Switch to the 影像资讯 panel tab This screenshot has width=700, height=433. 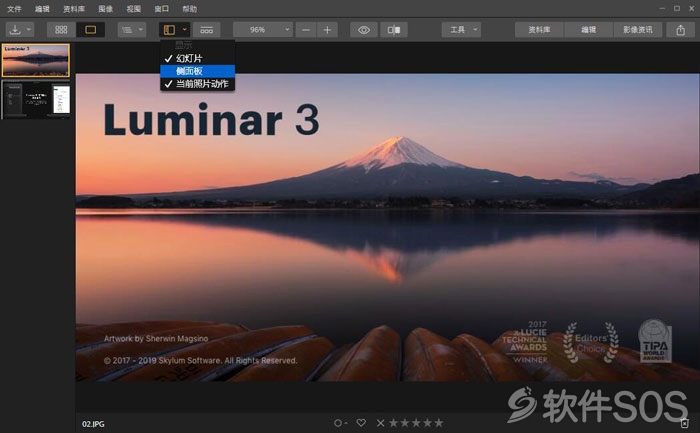tap(638, 30)
